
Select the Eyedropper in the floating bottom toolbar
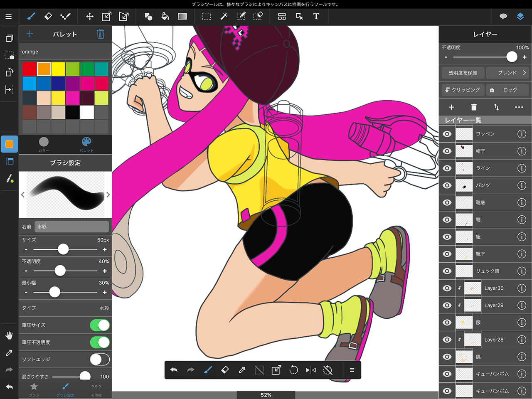[x=242, y=369]
